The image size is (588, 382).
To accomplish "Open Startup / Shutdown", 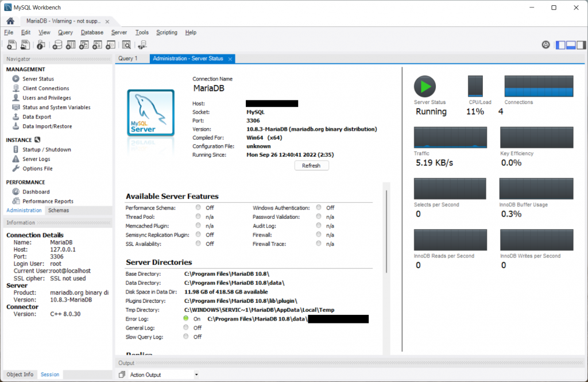I will 47,149.
